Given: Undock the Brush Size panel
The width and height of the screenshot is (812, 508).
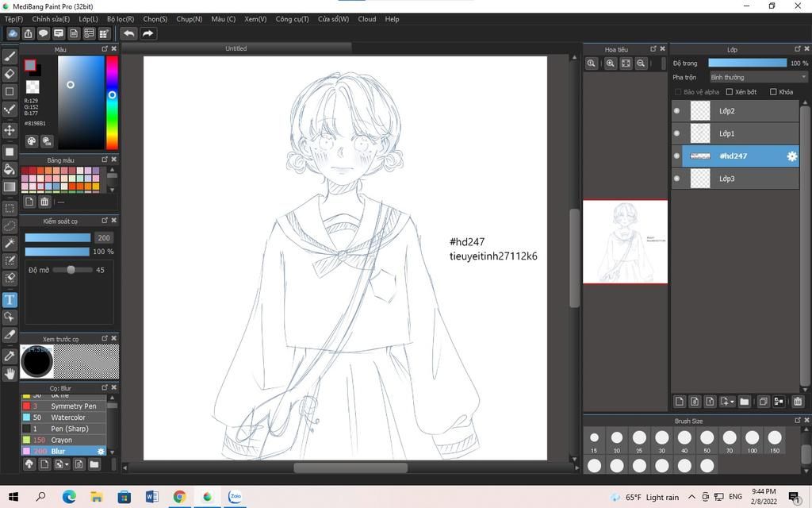Looking at the screenshot, I should pyautogui.click(x=798, y=421).
